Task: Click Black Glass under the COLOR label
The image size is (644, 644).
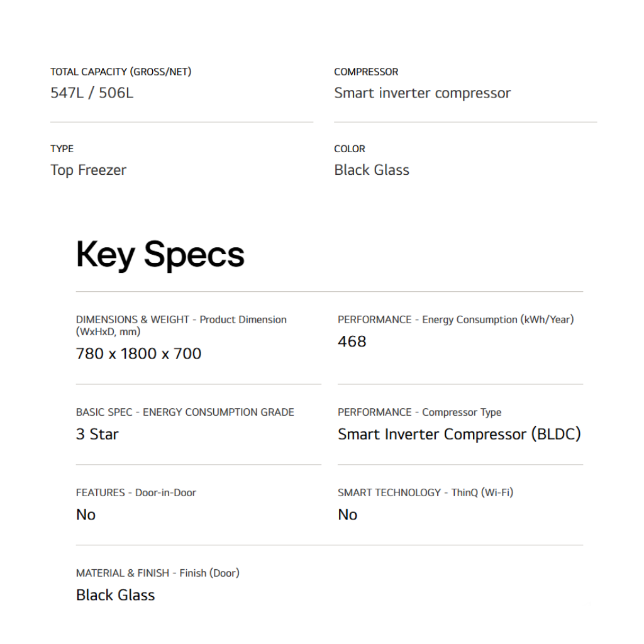Action: (372, 170)
